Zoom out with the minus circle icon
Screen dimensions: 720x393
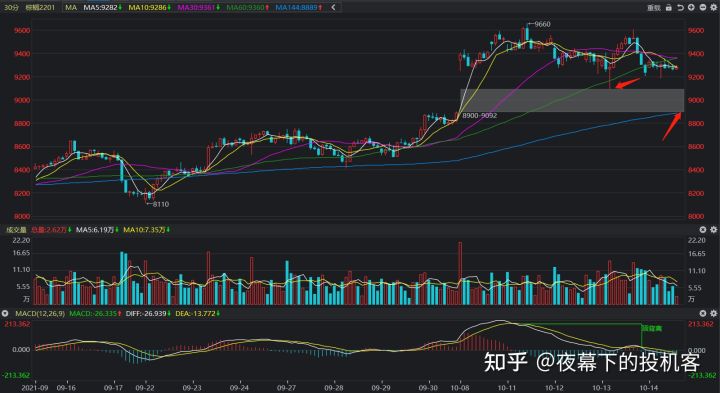(703, 7)
